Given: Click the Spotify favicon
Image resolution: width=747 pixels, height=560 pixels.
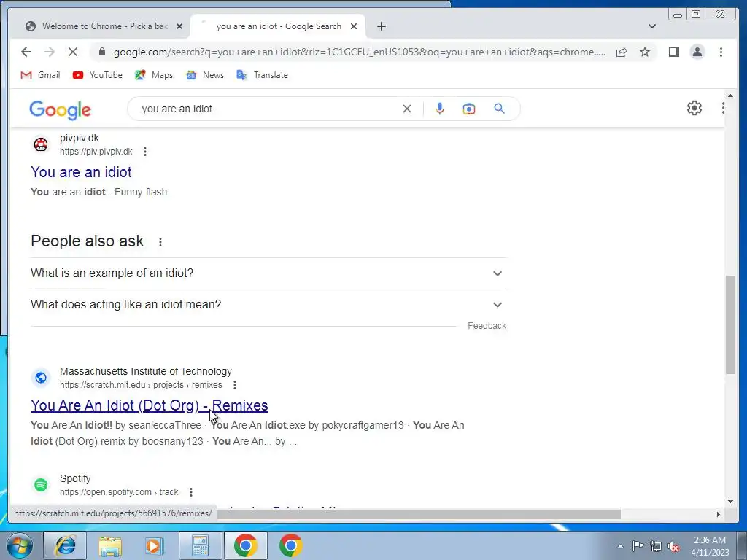Looking at the screenshot, I should tap(41, 485).
